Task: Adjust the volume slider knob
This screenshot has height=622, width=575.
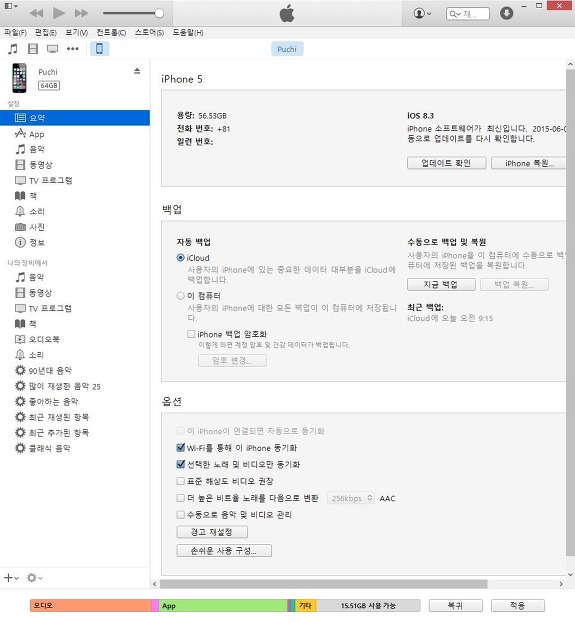Action: pyautogui.click(x=159, y=13)
